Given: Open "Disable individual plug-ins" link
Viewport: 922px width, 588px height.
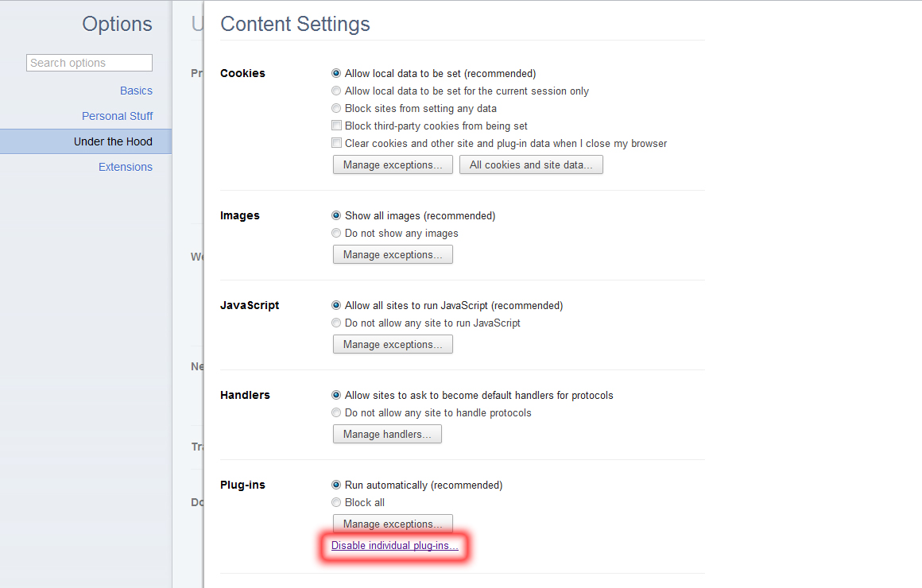Looking at the screenshot, I should [394, 546].
